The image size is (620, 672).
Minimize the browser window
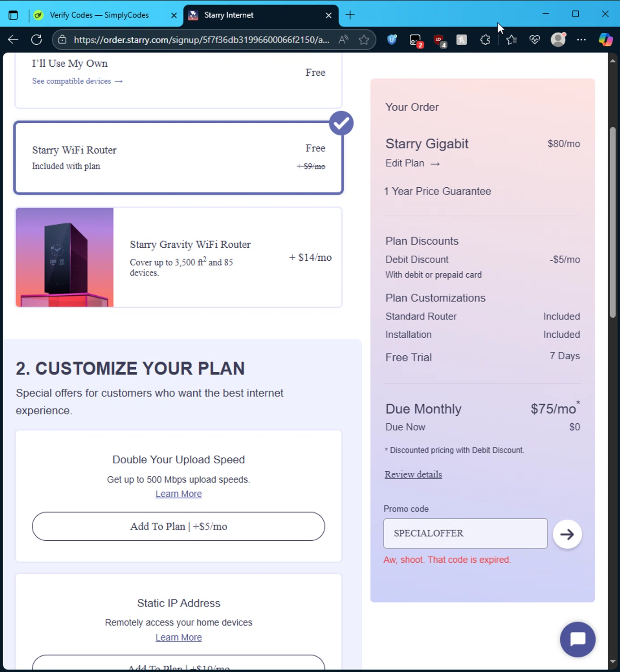pyautogui.click(x=546, y=14)
